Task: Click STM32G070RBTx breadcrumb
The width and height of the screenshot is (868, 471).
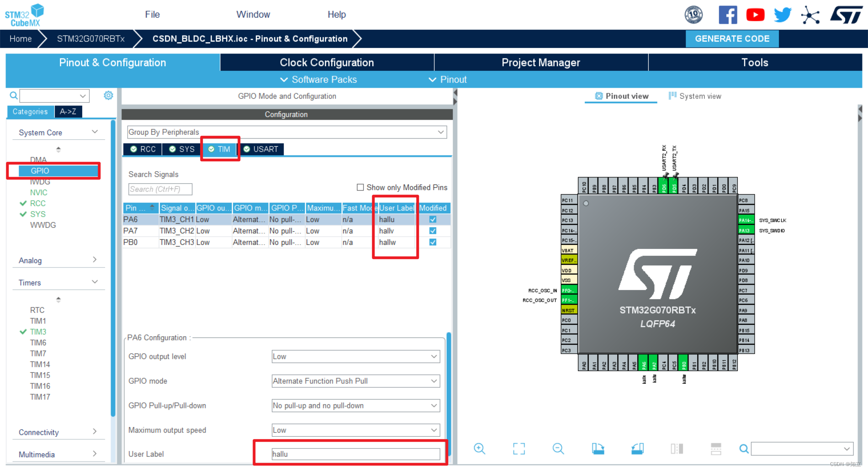Action: 90,39
